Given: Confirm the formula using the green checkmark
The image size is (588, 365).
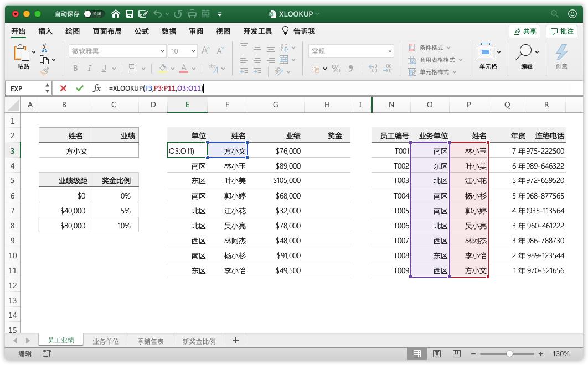Looking at the screenshot, I should coord(81,88).
